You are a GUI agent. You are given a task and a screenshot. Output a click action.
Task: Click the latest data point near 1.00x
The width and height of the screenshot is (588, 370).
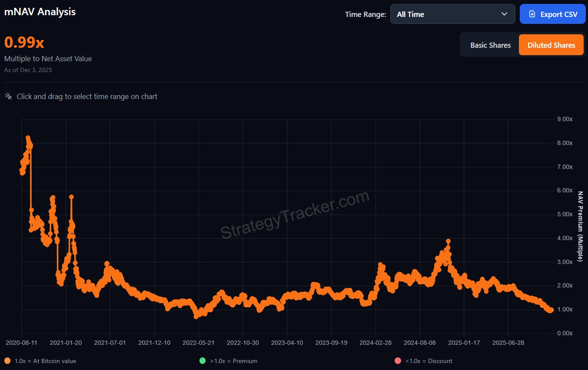(x=551, y=310)
